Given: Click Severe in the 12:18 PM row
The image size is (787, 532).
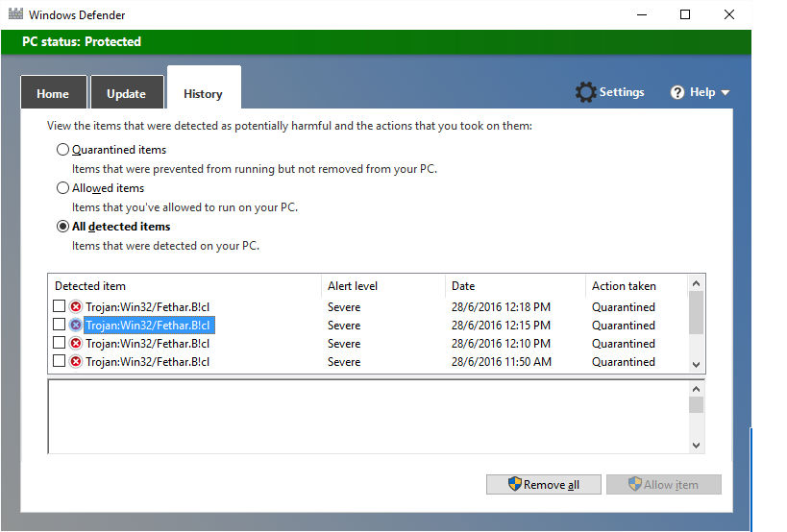Looking at the screenshot, I should coord(344,307).
